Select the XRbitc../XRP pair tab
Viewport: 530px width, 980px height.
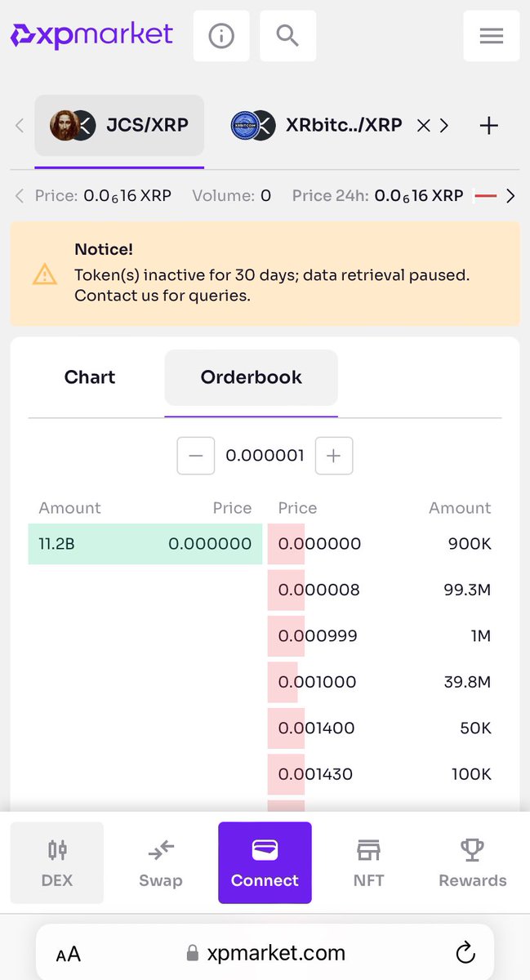316,125
